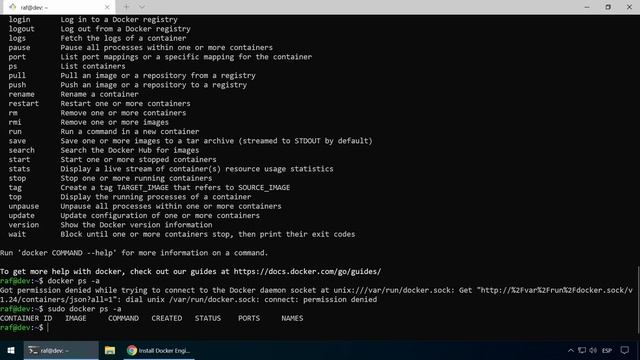Close the raf@dev terminal tab
This screenshot has width=640, height=360.
click(x=107, y=7)
